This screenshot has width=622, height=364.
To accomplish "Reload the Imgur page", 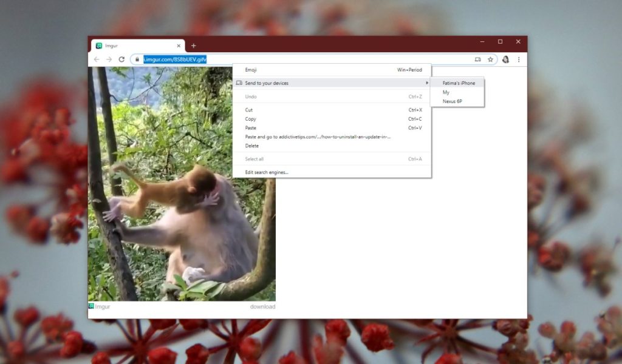I will click(121, 59).
